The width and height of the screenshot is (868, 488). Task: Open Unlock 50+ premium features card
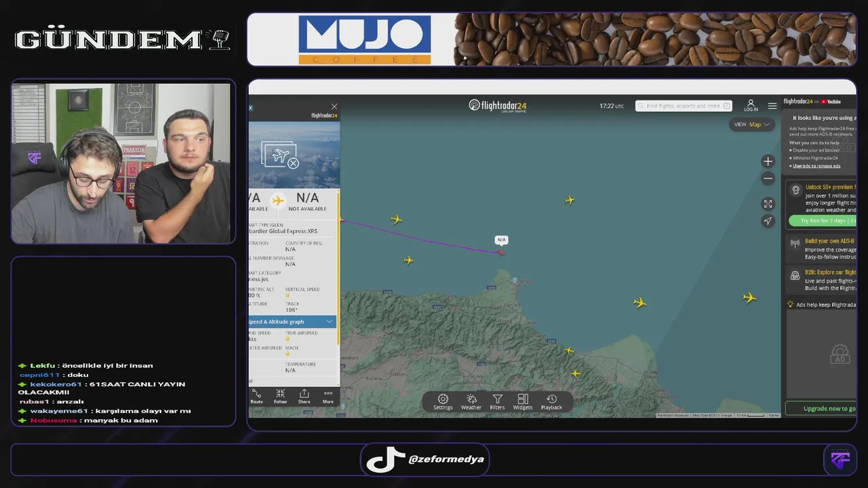click(821, 203)
